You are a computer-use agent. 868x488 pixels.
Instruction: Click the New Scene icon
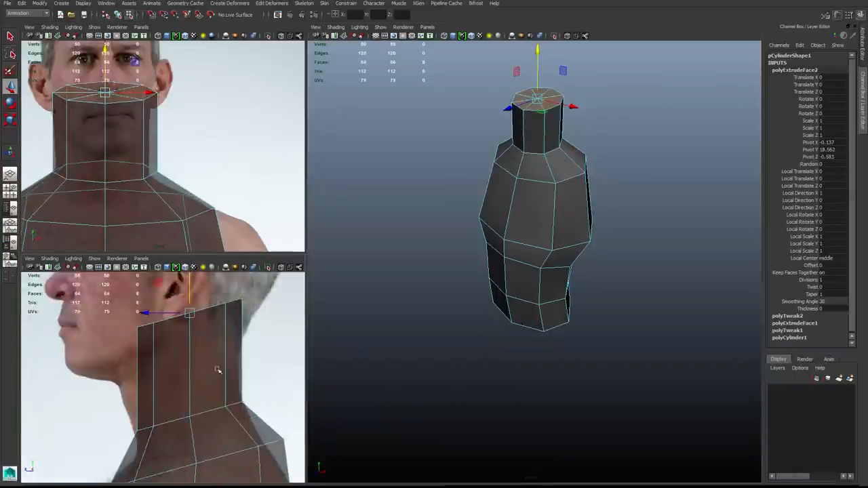click(60, 14)
